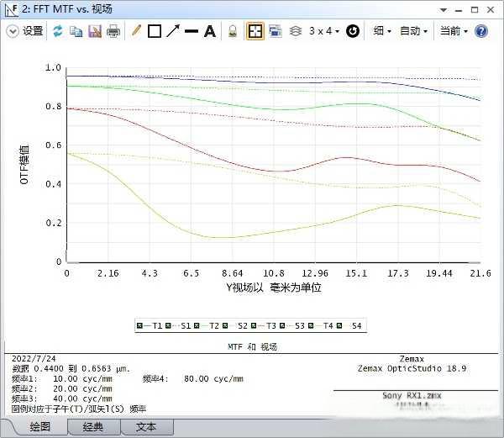Viewport: 504px width, 438px height.
Task: Switch to the 经典 tab
Action: click(x=93, y=427)
